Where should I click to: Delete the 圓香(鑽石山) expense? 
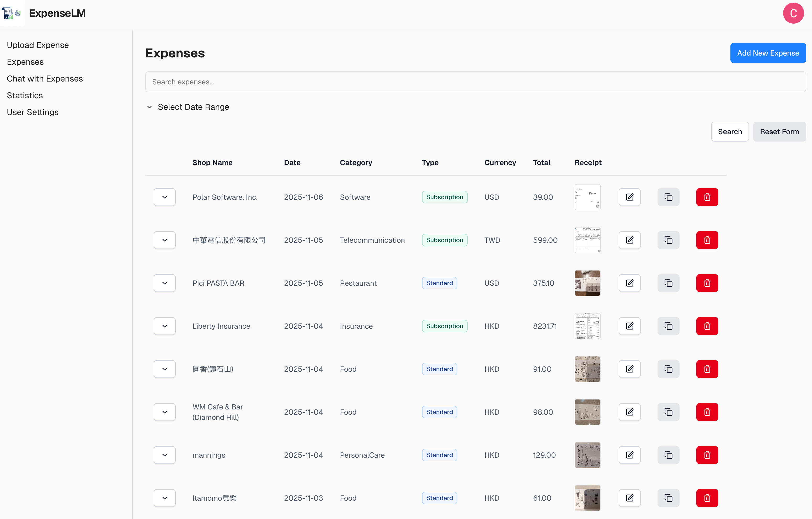pos(707,369)
